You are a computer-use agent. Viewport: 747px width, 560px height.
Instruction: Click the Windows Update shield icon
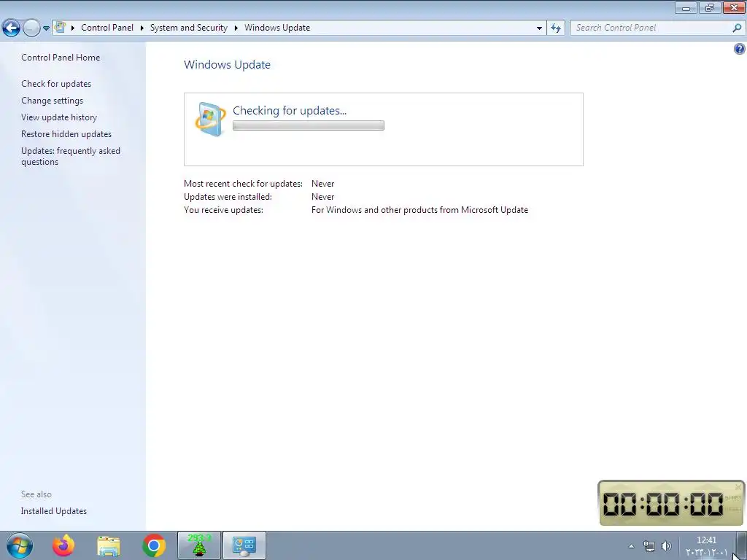[211, 119]
